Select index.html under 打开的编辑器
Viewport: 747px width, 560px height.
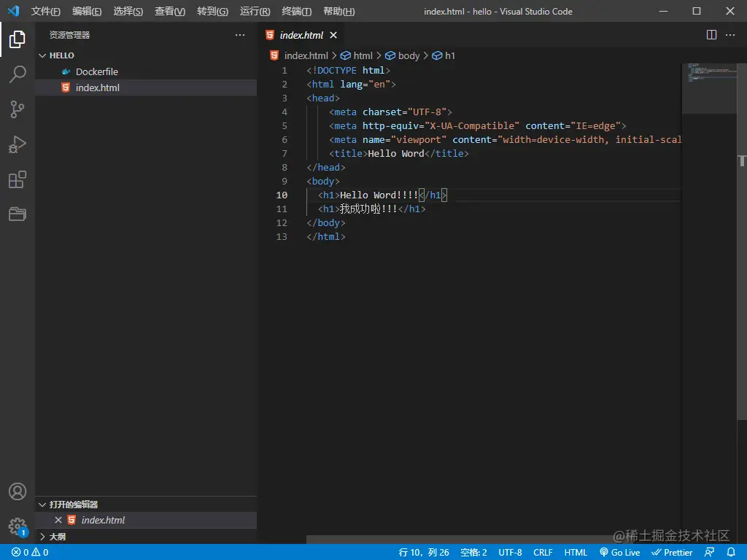(146, 520)
